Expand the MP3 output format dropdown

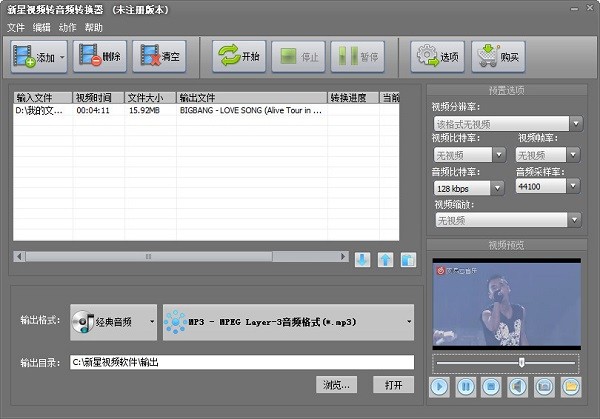290,322
